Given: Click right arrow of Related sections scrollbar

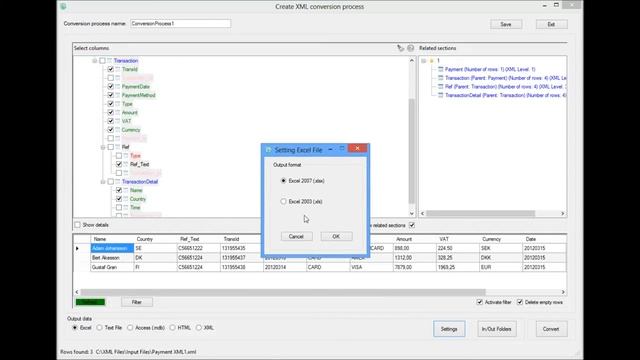Looking at the screenshot, I should (x=562, y=213).
